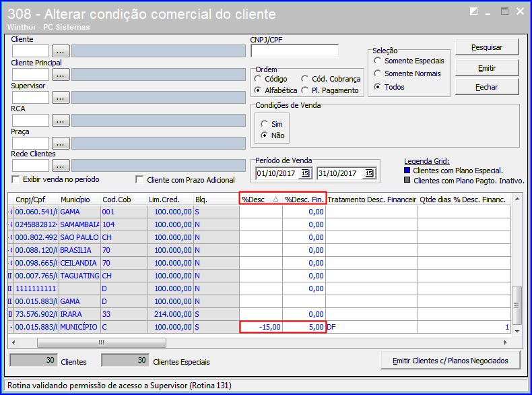Click the Fechar button
This screenshot has height=395, width=532.
click(x=487, y=87)
